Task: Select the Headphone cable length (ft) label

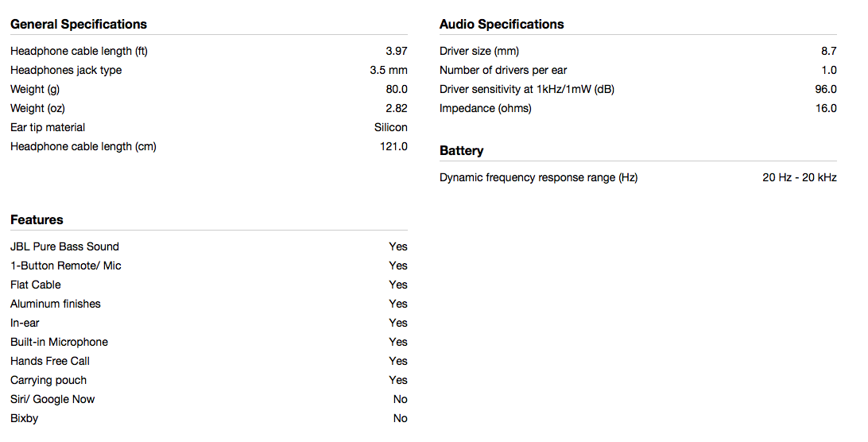Action: 79,51
